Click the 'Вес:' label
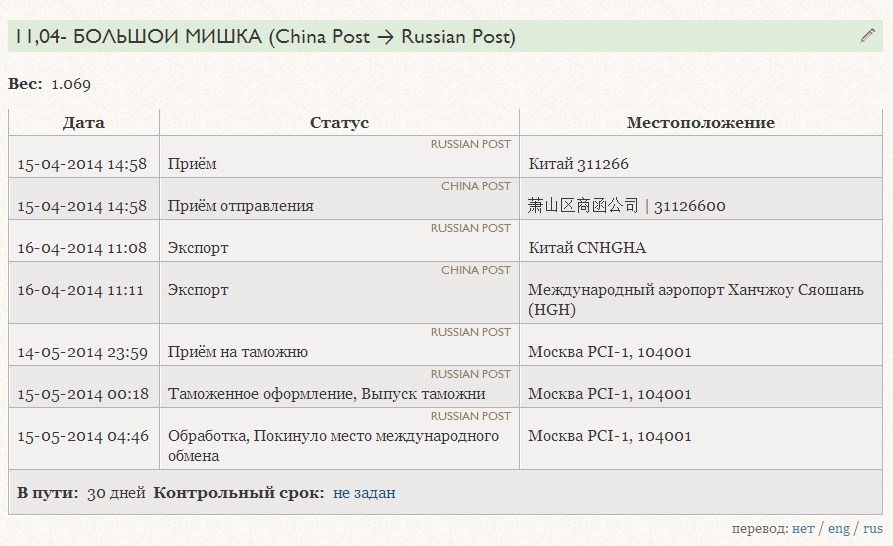The width and height of the screenshot is (893, 546). coord(25,84)
